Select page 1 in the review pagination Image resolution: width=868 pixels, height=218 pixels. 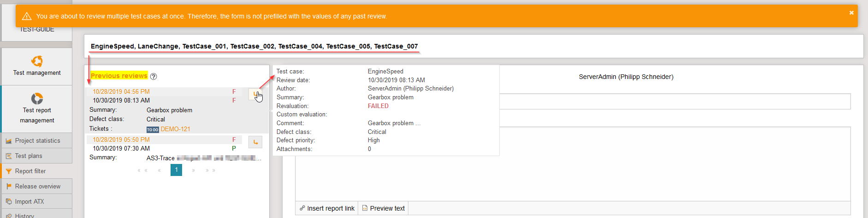[176, 170]
